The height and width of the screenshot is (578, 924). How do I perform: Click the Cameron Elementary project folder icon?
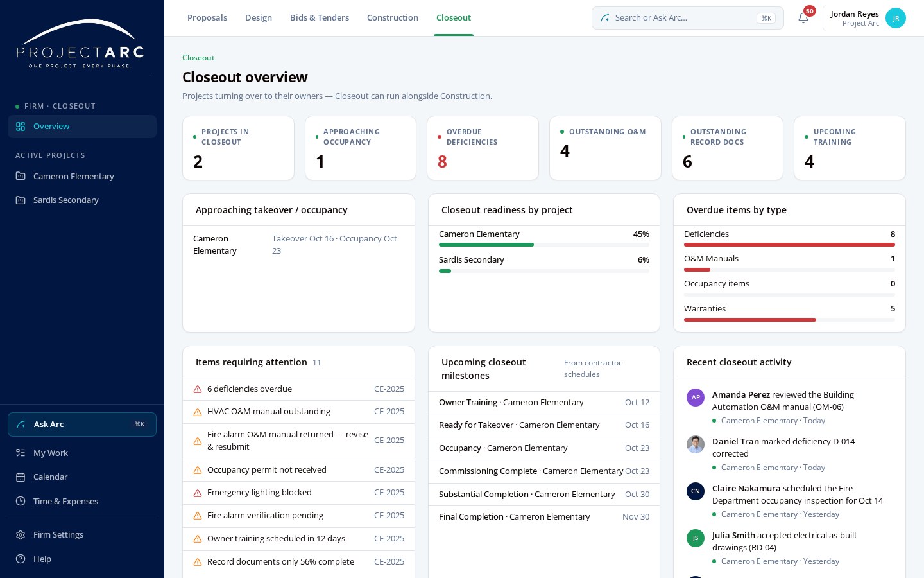21,176
